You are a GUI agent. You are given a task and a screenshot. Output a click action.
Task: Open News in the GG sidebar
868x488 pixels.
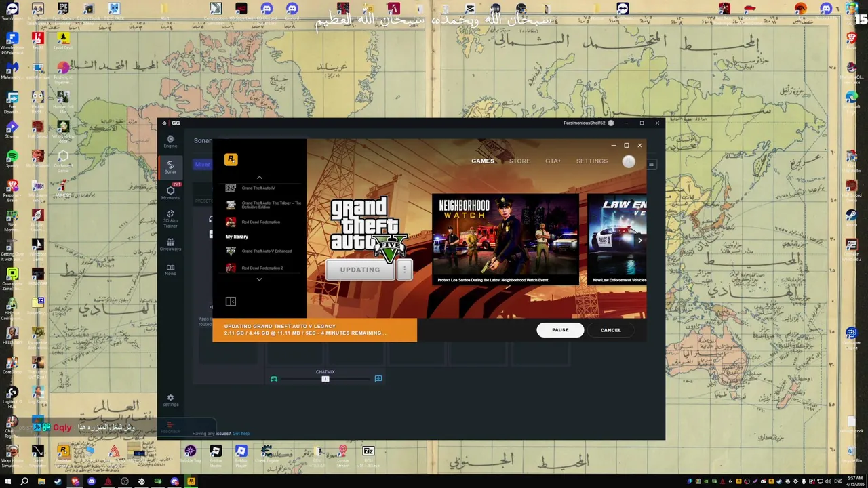[x=170, y=270]
